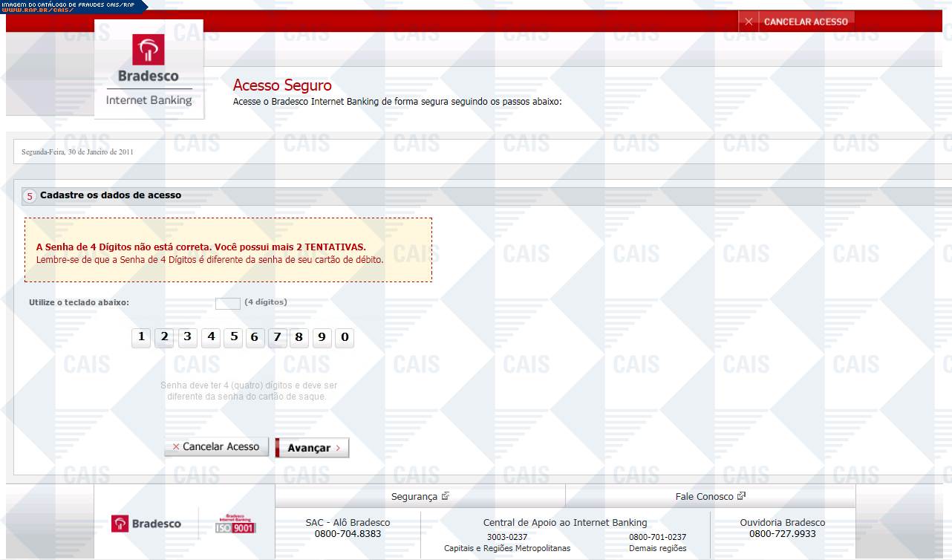952x560 pixels.
Task: Click the ISO 9001 certification badge
Action: [235, 524]
